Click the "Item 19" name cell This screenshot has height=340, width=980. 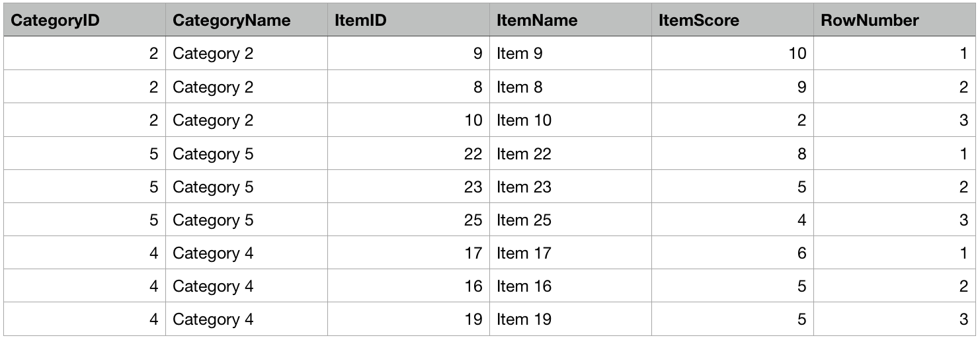[x=524, y=319]
